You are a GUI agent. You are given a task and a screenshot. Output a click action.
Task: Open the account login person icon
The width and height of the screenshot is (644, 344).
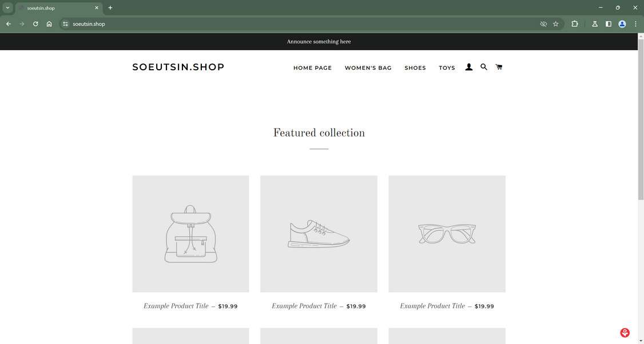(469, 67)
